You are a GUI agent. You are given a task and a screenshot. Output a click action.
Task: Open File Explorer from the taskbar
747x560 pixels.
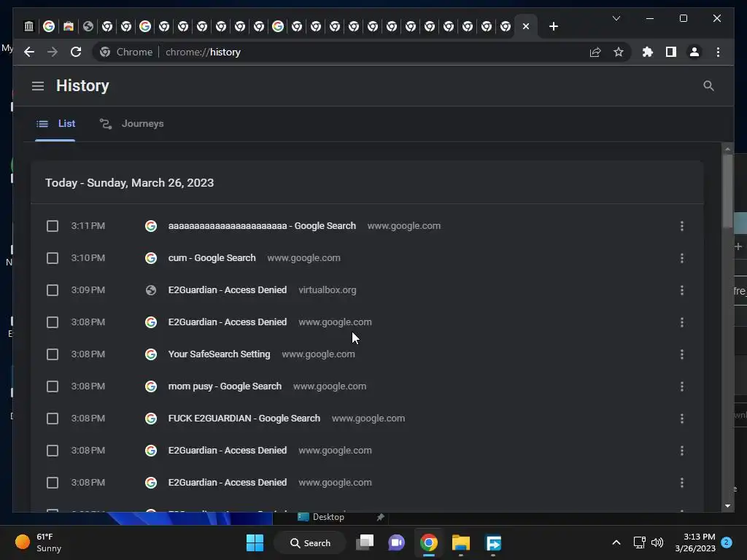coord(461,542)
